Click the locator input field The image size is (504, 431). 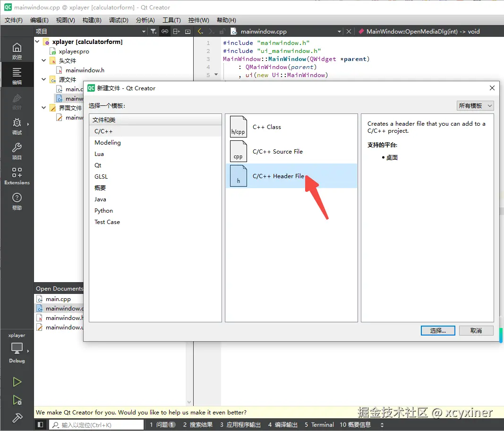(x=96, y=425)
